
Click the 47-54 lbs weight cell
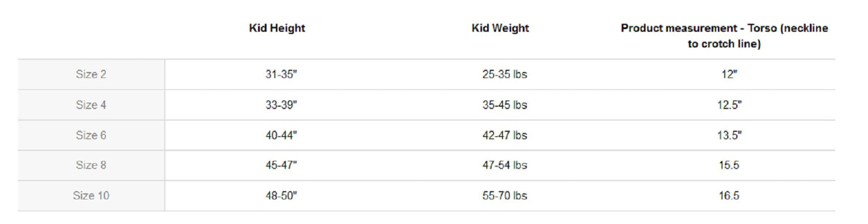(x=504, y=165)
